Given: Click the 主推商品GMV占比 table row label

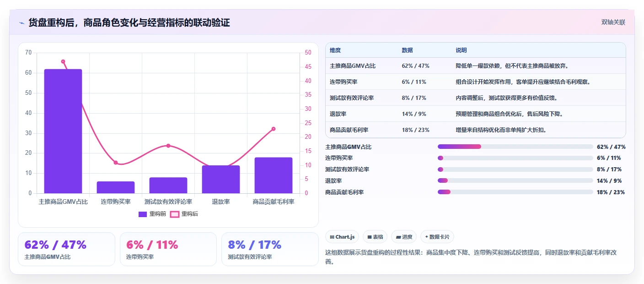Looking at the screenshot, I should tap(353, 66).
